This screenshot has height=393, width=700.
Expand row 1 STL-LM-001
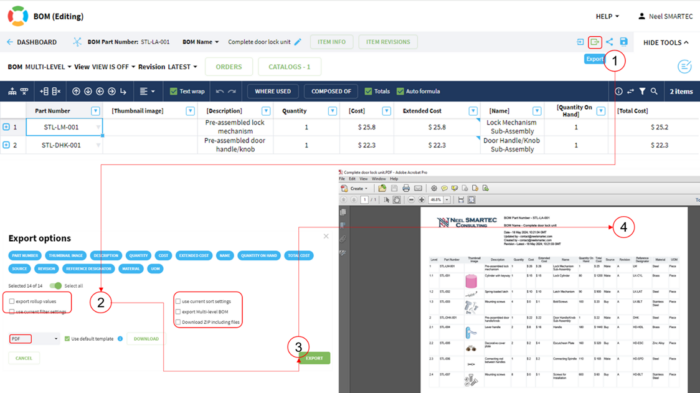6,127
